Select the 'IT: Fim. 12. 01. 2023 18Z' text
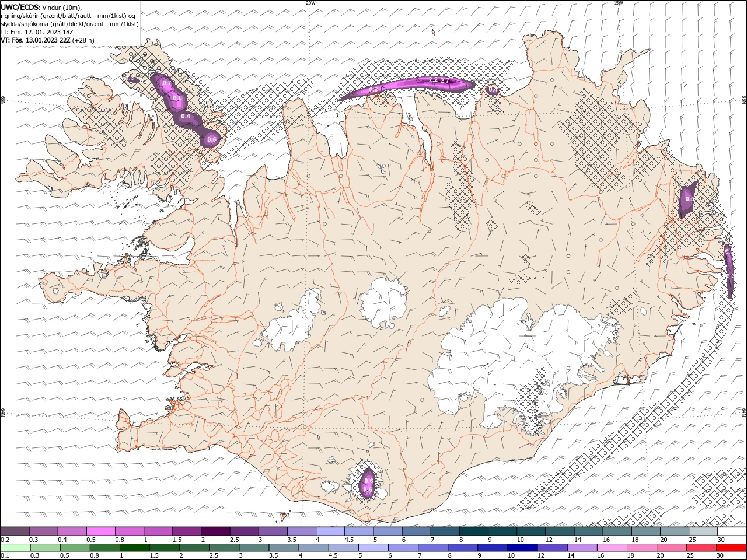Viewport: 747px width, 560px height. (37, 32)
